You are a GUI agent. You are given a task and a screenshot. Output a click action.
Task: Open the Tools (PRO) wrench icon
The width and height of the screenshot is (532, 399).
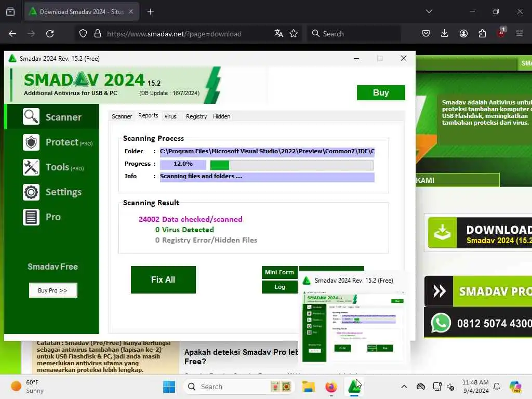31,167
